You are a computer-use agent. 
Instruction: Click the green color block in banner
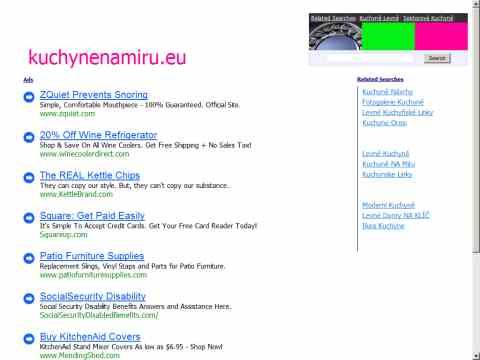[388, 36]
